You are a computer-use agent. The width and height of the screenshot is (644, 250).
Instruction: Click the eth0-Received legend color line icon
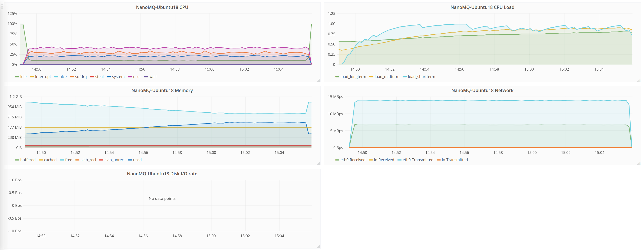coord(337,160)
